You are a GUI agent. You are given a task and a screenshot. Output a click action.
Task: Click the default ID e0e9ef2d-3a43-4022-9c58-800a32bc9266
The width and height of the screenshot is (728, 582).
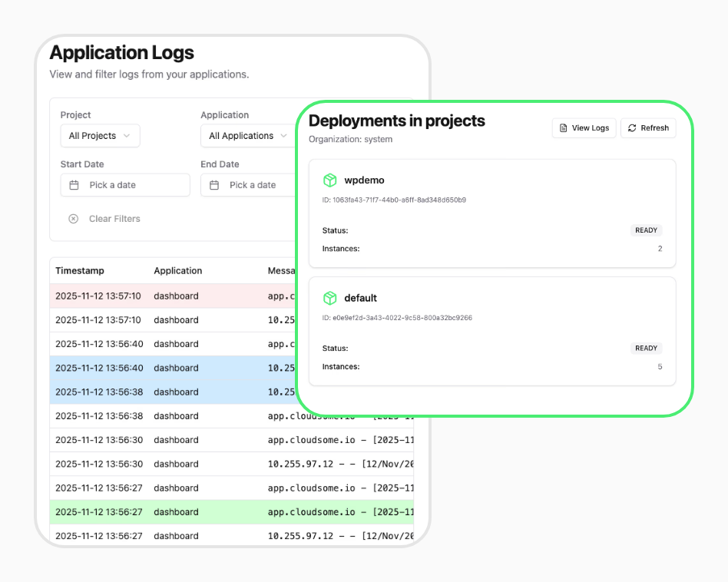[x=397, y=318]
